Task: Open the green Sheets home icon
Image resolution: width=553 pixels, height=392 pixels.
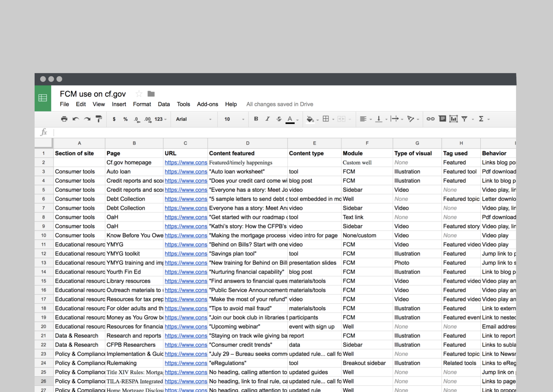Action: tap(43, 98)
